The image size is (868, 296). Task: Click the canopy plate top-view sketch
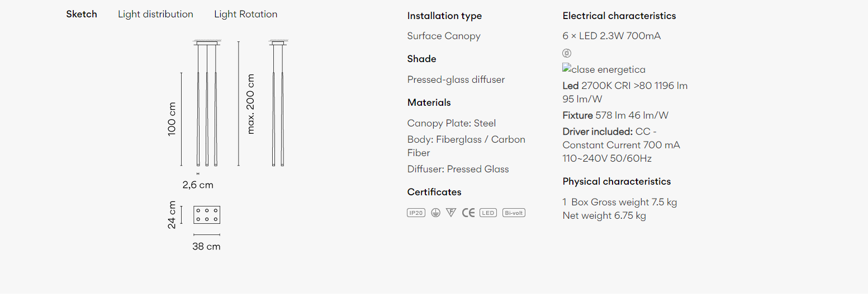pos(207,215)
